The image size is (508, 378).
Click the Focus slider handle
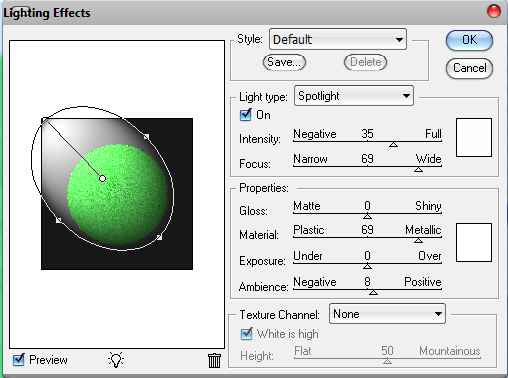pos(418,169)
